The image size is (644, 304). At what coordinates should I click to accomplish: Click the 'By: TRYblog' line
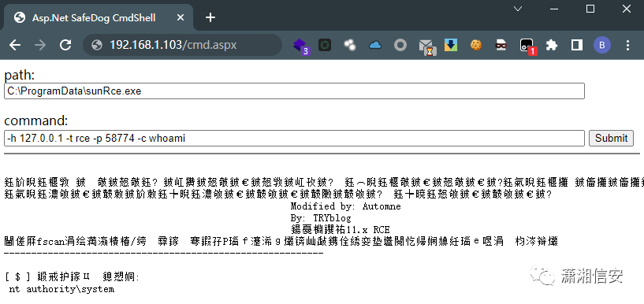coord(321,218)
